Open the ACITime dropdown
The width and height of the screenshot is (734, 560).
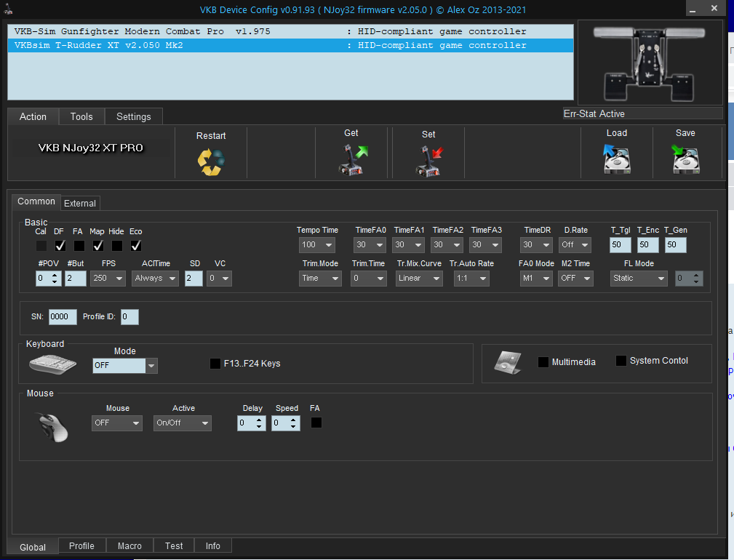[x=155, y=279]
